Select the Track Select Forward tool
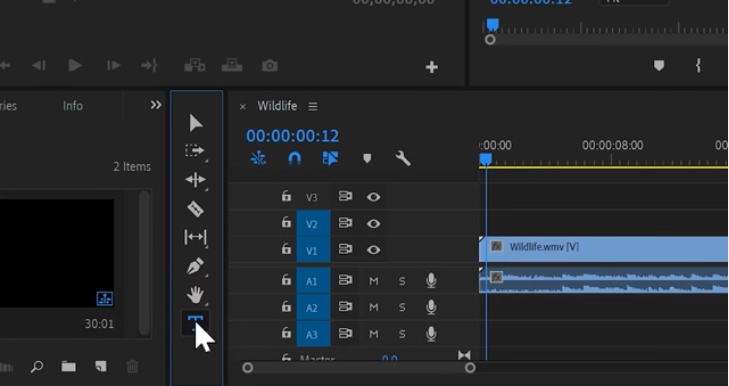The width and height of the screenshot is (729, 386). (x=195, y=151)
